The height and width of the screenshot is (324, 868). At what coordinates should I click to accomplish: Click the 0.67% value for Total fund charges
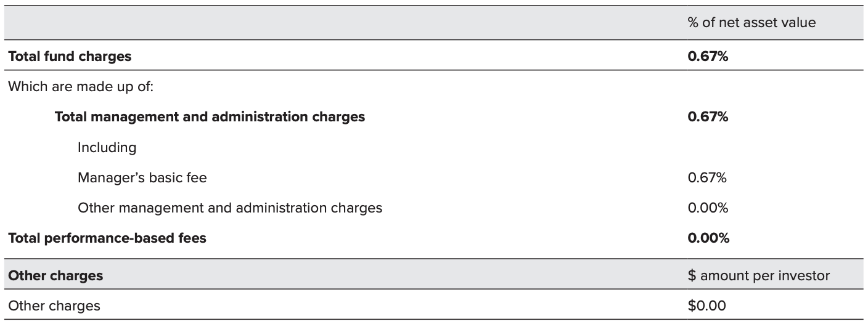point(708,57)
